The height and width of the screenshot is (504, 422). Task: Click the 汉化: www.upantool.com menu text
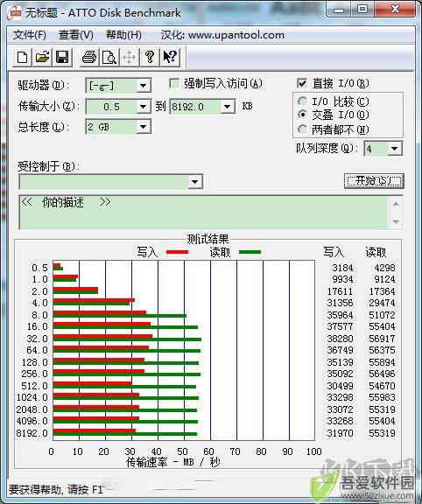(222, 35)
